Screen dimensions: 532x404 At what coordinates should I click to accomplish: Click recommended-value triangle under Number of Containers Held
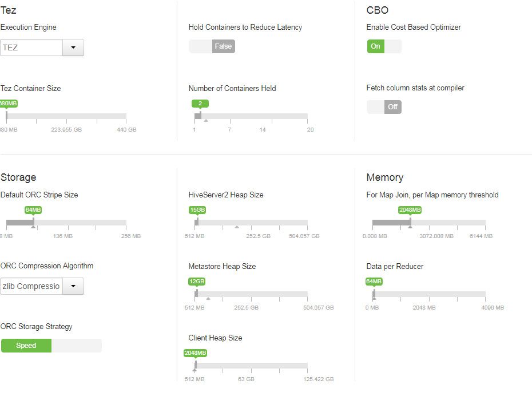coord(206,120)
